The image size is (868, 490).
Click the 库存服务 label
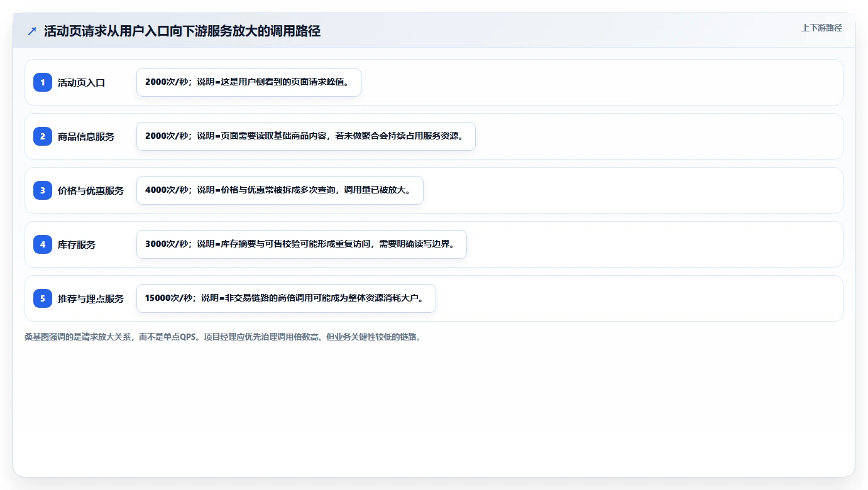tap(77, 244)
